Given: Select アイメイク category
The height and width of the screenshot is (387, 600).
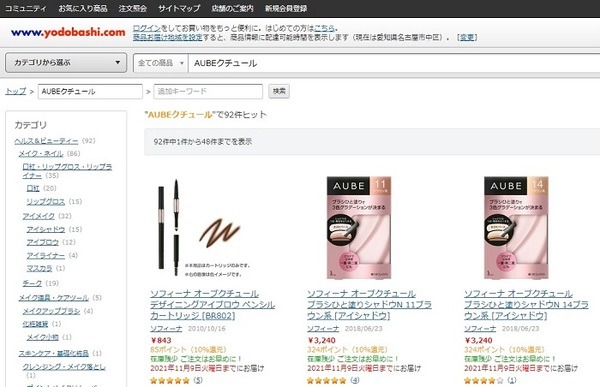Looking at the screenshot, I should pyautogui.click(x=38, y=216).
